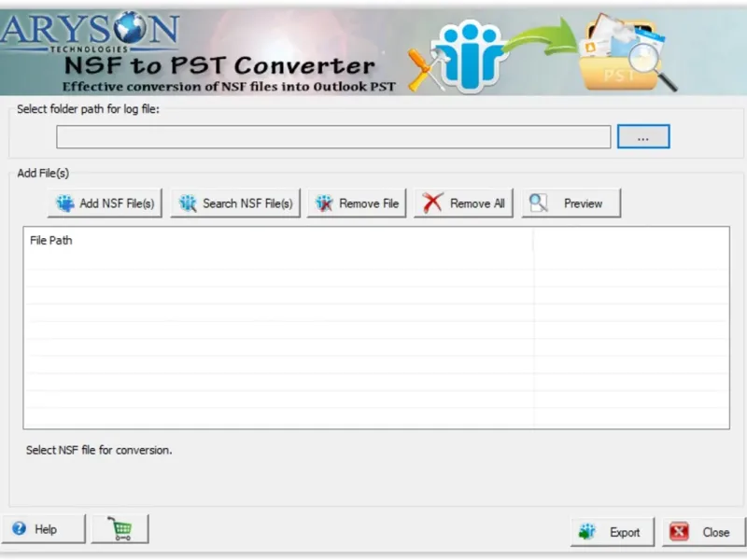
Task: Open the Help button
Action: click(43, 528)
